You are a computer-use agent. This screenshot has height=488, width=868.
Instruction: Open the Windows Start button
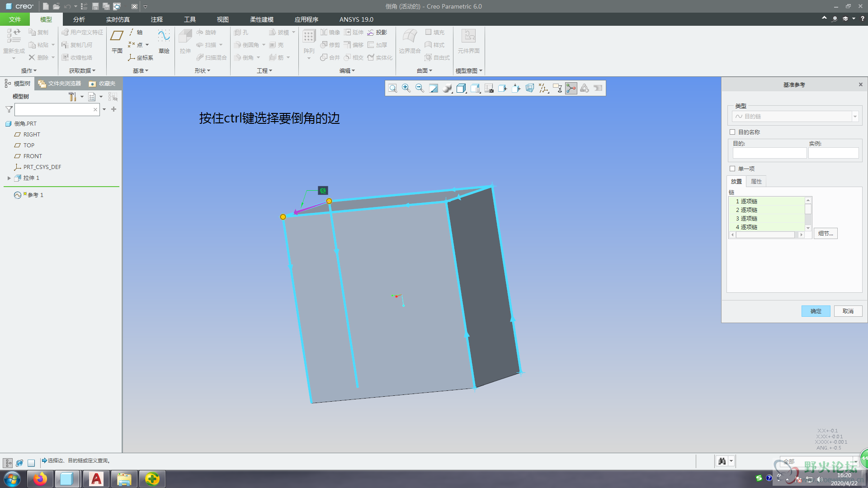coord(12,479)
